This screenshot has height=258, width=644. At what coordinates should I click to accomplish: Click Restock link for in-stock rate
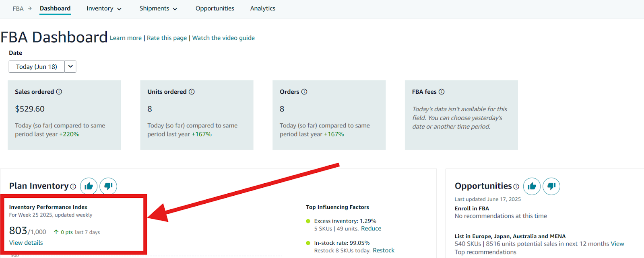(384, 250)
